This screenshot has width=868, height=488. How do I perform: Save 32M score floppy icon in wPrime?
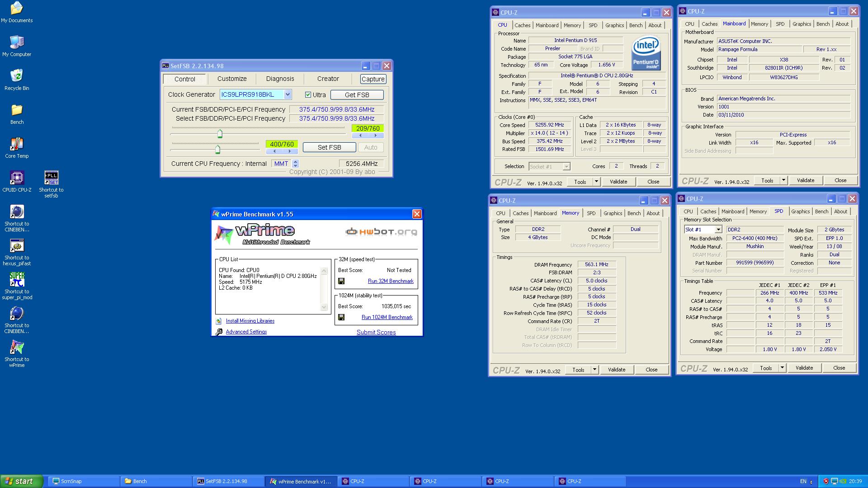[x=341, y=281]
